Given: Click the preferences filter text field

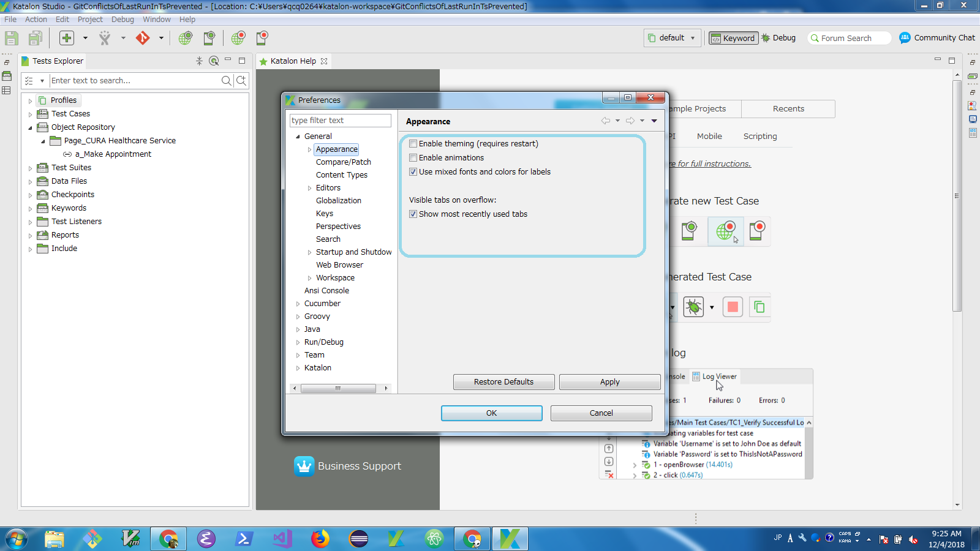Looking at the screenshot, I should (340, 121).
